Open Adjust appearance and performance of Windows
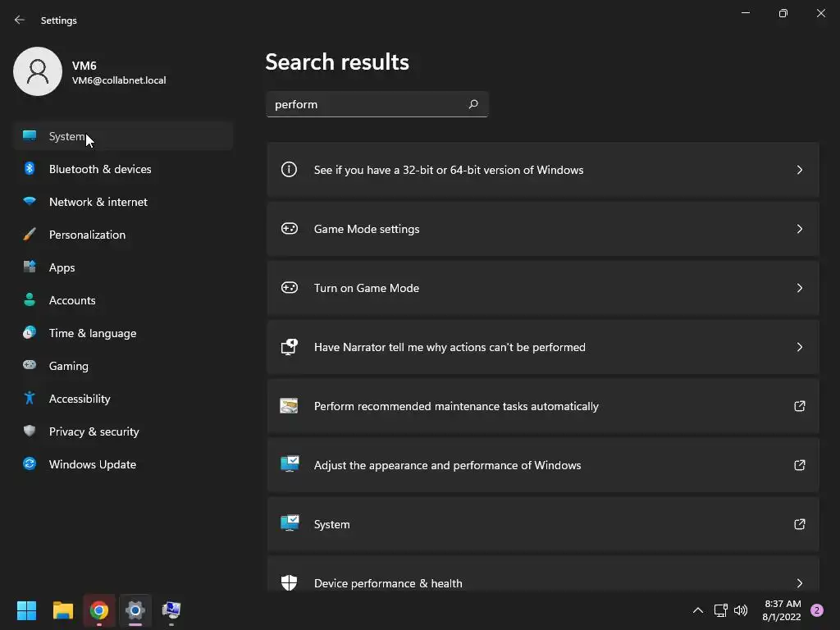840x630 pixels. pos(447,465)
